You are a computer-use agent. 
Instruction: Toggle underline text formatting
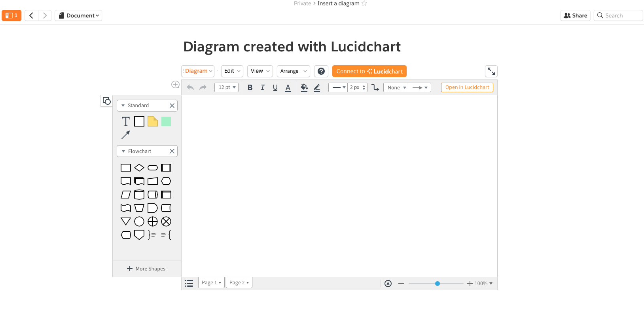point(275,87)
